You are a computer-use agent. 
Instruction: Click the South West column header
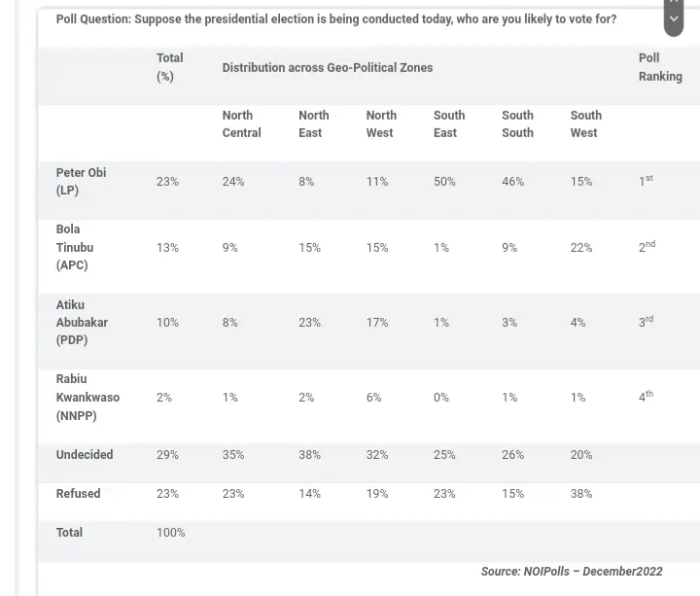tap(585, 124)
